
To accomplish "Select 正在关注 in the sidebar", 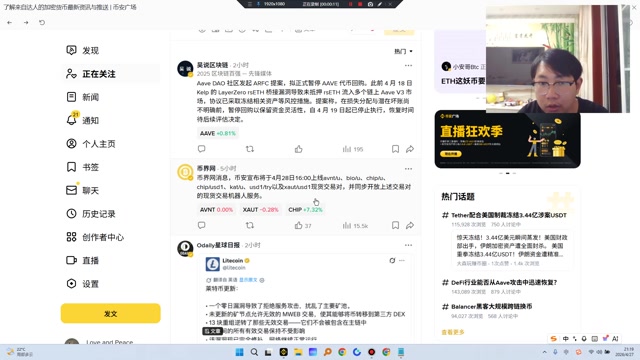I will 91,74.
